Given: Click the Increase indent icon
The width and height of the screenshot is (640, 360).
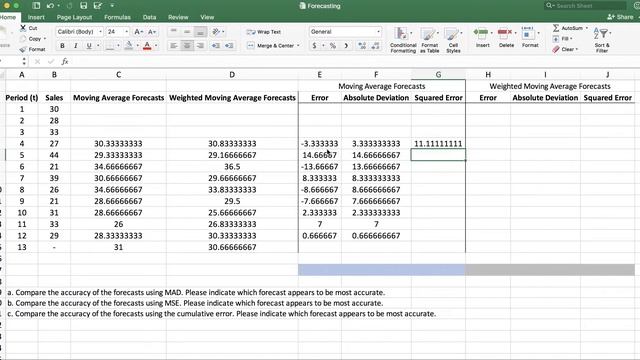Looking at the screenshot, I should (x=229, y=46).
